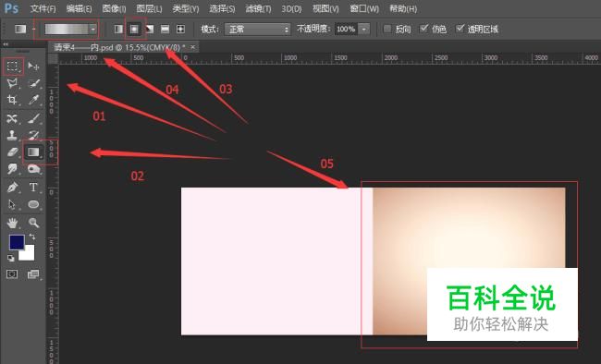This screenshot has height=364, width=601.
Task: Select the Content-Aware Move tool
Action: 12,118
